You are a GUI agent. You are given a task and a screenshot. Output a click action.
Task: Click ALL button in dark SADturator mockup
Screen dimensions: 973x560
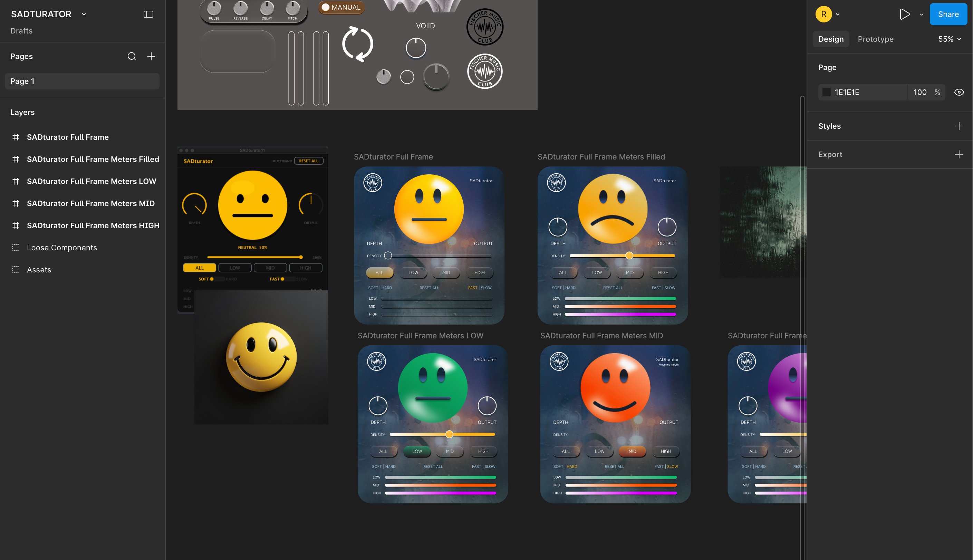(x=199, y=268)
